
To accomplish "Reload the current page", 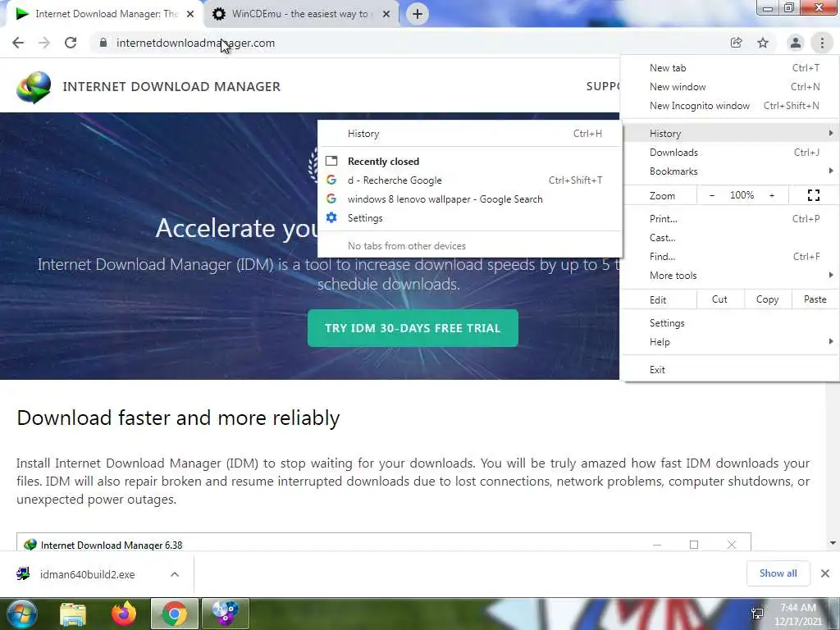I will (x=71, y=43).
